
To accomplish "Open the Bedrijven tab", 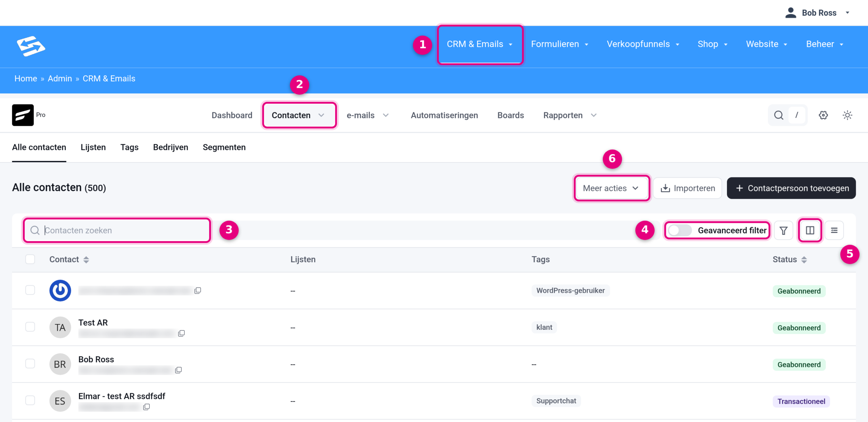I will (x=171, y=147).
